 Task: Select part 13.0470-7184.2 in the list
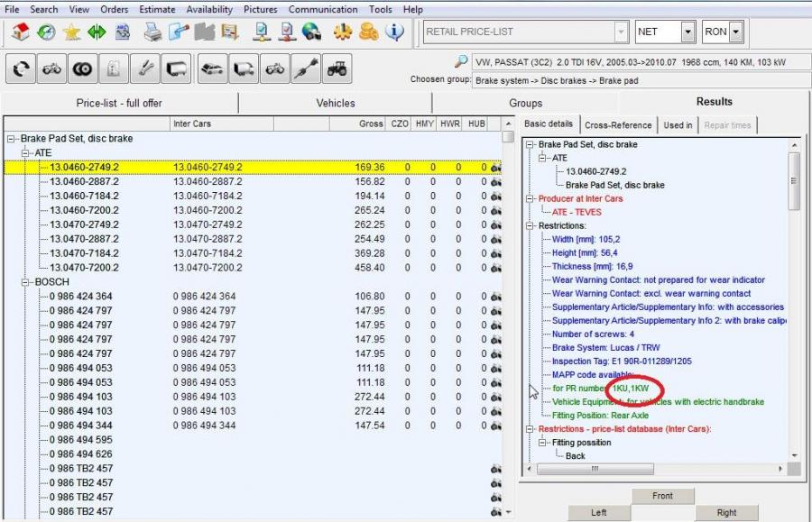(x=84, y=253)
